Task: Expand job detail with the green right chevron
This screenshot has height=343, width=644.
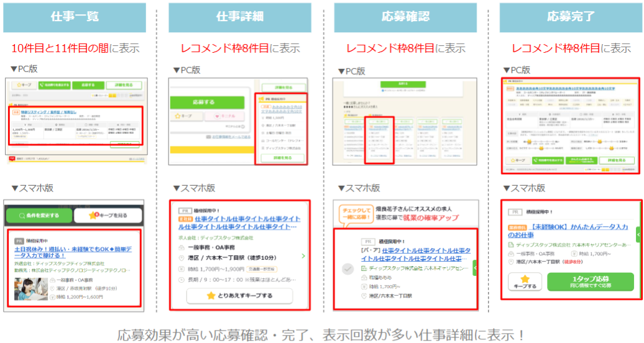Action: tap(303, 255)
